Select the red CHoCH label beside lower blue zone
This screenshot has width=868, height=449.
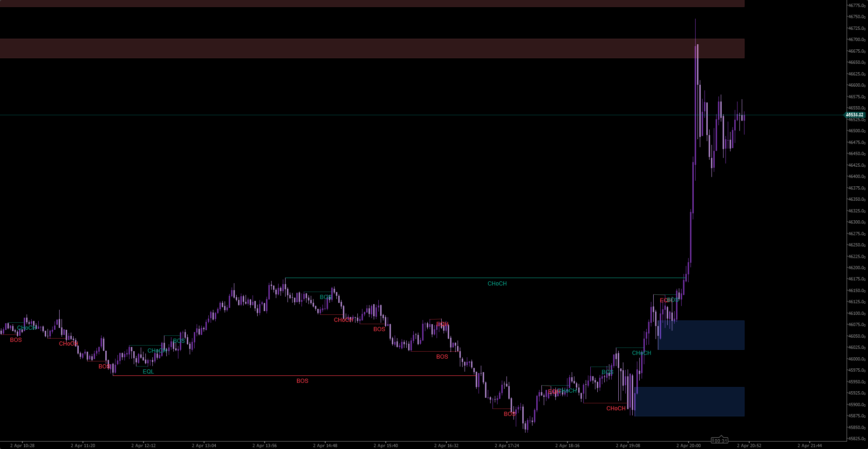[x=615, y=408]
